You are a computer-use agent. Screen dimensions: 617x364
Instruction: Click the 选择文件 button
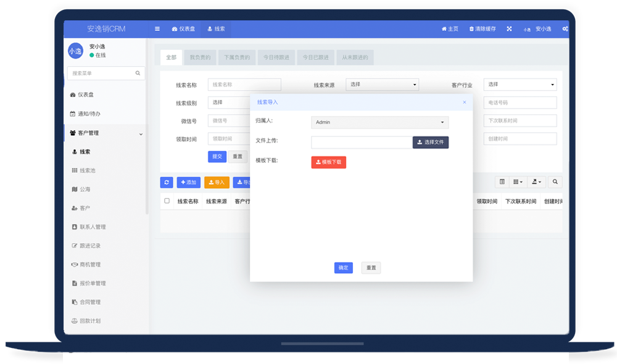[431, 143]
